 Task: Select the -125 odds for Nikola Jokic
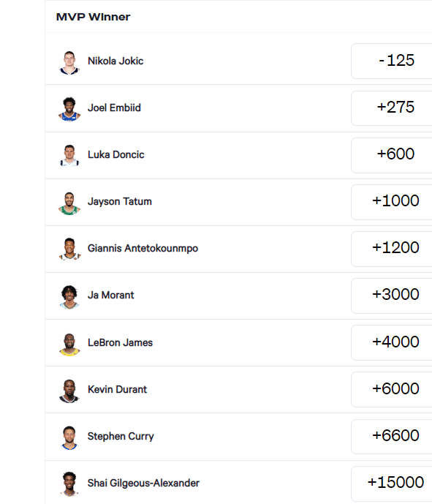pyautogui.click(x=392, y=61)
